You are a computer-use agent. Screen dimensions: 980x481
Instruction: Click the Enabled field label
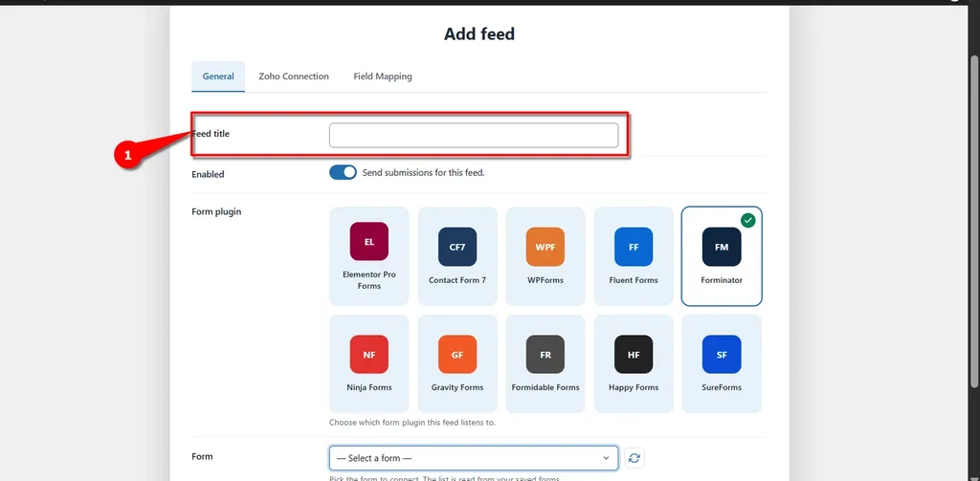208,174
